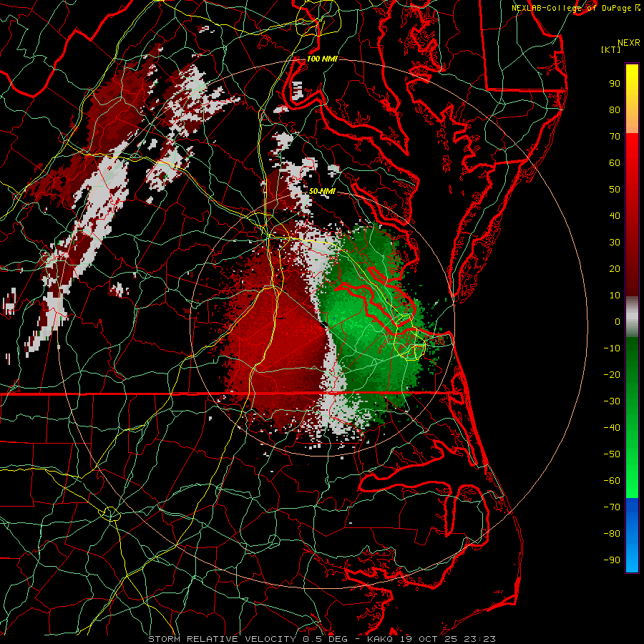Click the 60 value on the velocity scale
The height and width of the screenshot is (644, 644).
click(615, 163)
